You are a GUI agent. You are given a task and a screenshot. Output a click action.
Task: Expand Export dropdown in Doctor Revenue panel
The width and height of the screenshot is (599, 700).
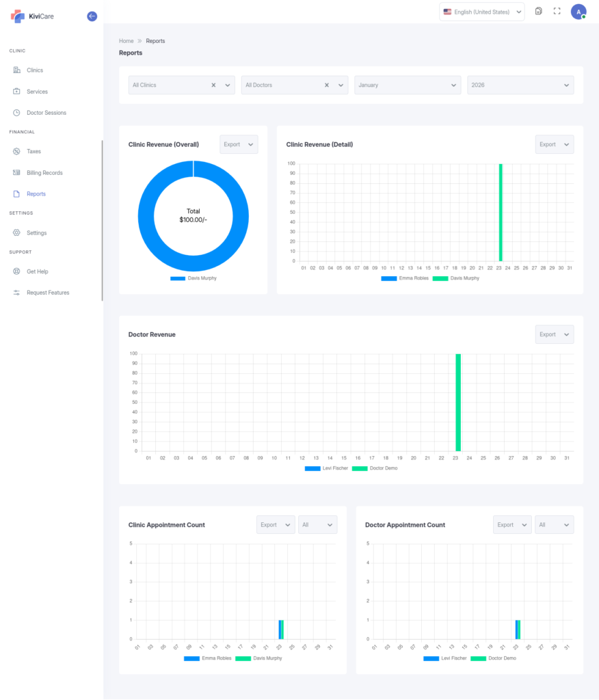(554, 334)
